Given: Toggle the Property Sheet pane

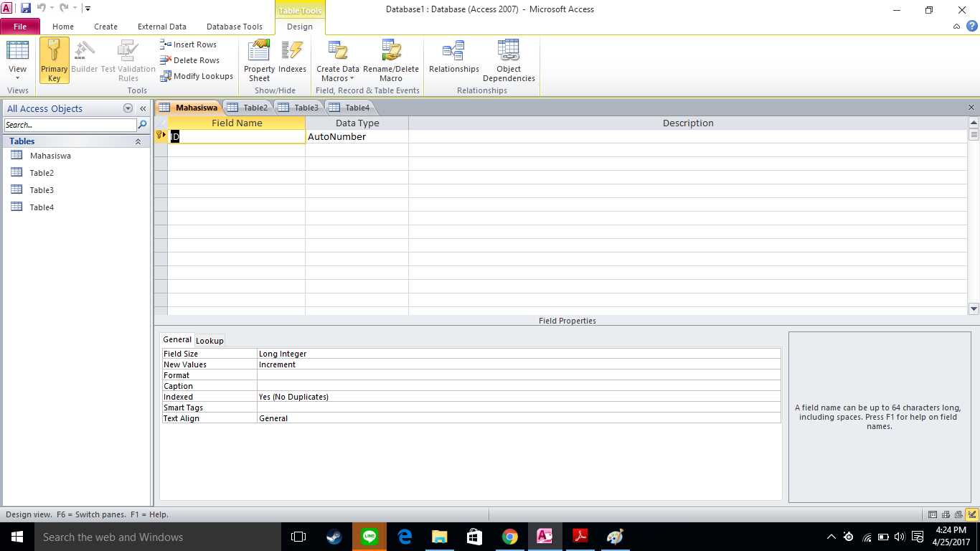Looking at the screenshot, I should 259,60.
